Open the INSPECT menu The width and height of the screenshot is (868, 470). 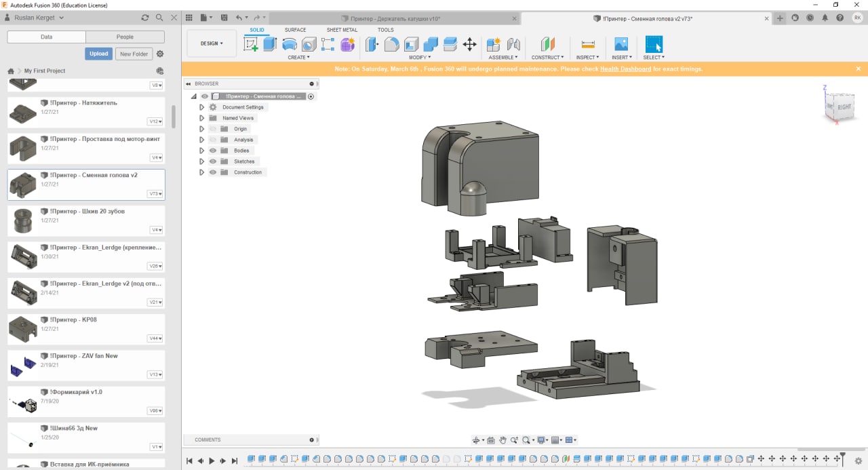(x=588, y=58)
